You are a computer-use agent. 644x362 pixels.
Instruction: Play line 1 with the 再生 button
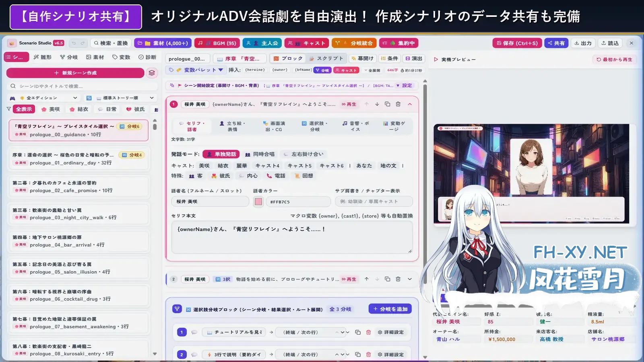[x=349, y=104]
